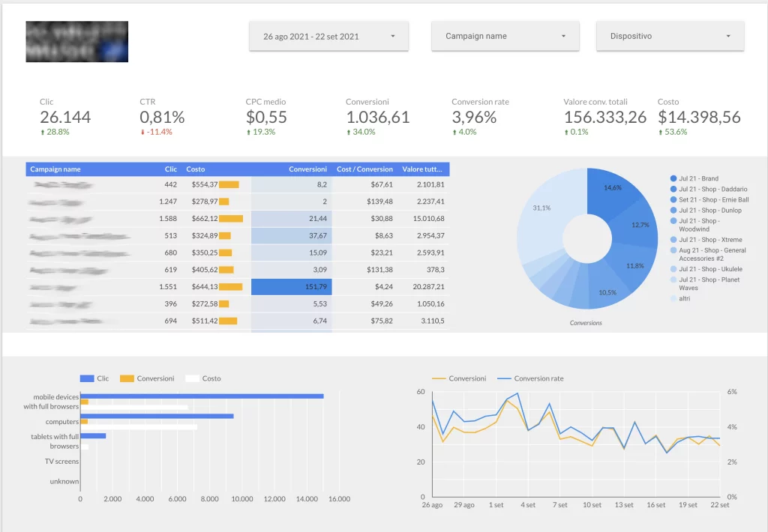Click the blurred logo image
Image resolution: width=768 pixels, height=532 pixels.
click(x=77, y=42)
